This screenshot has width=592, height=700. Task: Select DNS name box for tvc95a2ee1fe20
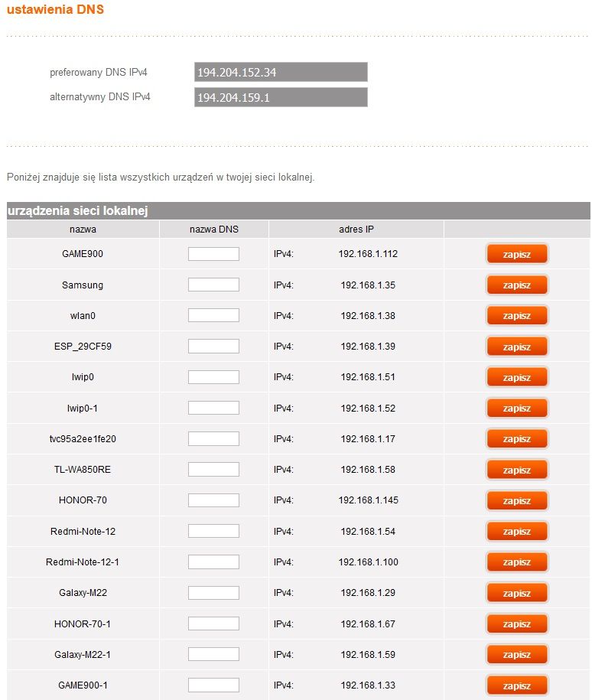click(213, 438)
